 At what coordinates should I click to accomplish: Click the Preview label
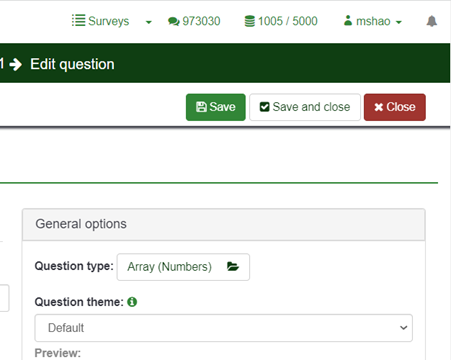[58, 353]
